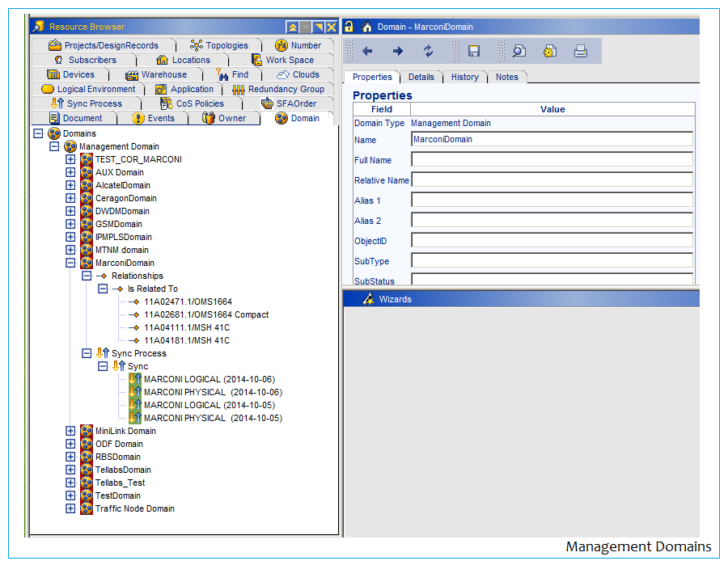Image resolution: width=728 pixels, height=565 pixels.
Task: Collapse the MarconiDomain tree node
Action: (x=70, y=263)
